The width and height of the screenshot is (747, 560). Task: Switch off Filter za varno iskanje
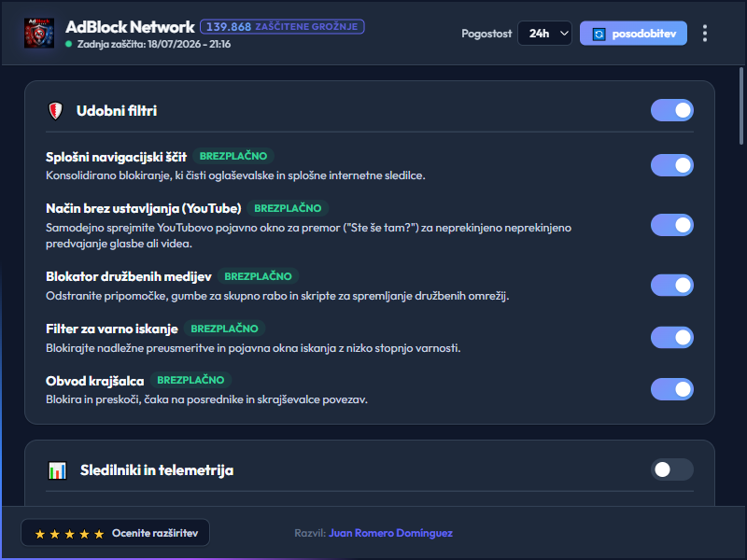671,337
